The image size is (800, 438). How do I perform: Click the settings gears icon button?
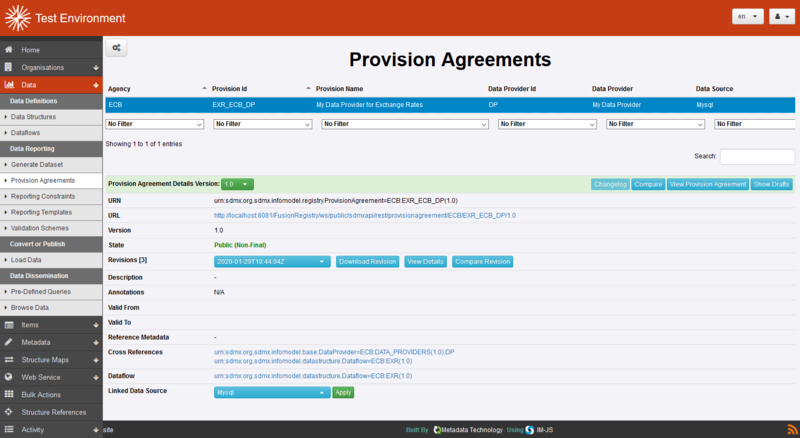click(x=118, y=48)
